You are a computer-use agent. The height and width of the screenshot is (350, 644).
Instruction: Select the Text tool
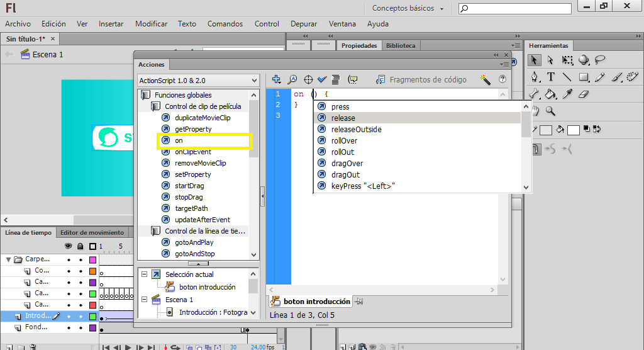pos(551,77)
